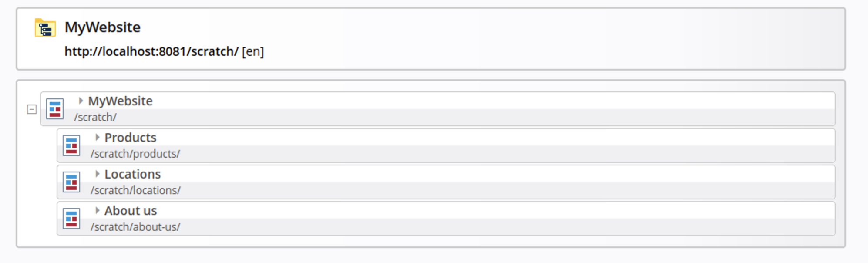Click the Products page icon
The width and height of the screenshot is (868, 263).
(71, 145)
